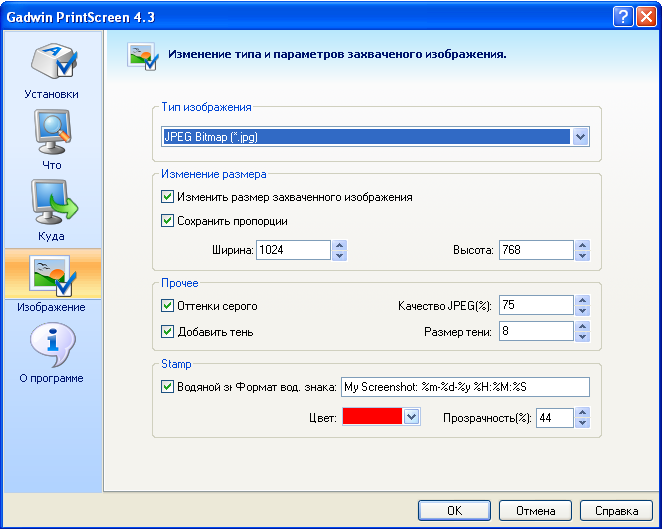662x529 pixels.
Task: Open the Куда destination icon
Action: click(54, 202)
